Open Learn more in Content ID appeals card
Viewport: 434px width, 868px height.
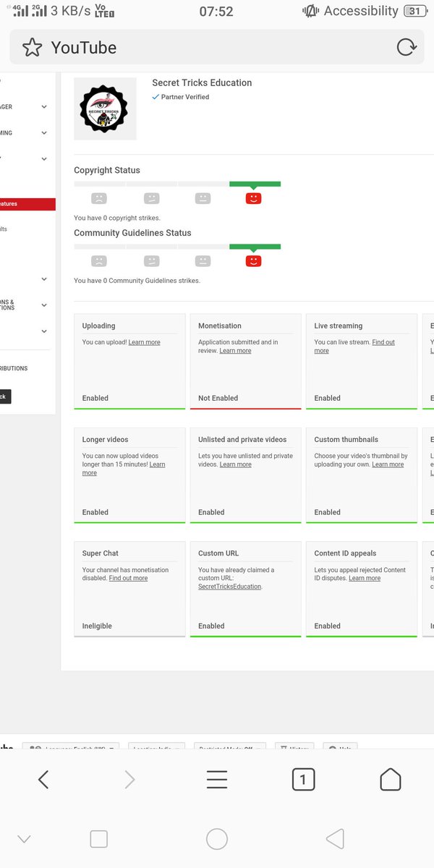click(365, 578)
